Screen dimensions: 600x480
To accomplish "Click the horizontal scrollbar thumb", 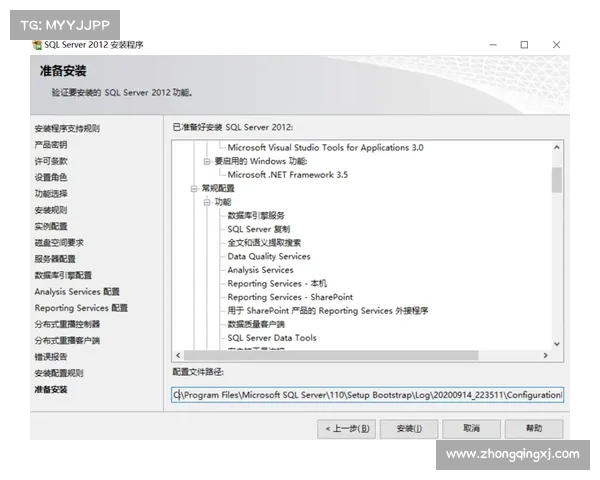I will tap(331, 356).
